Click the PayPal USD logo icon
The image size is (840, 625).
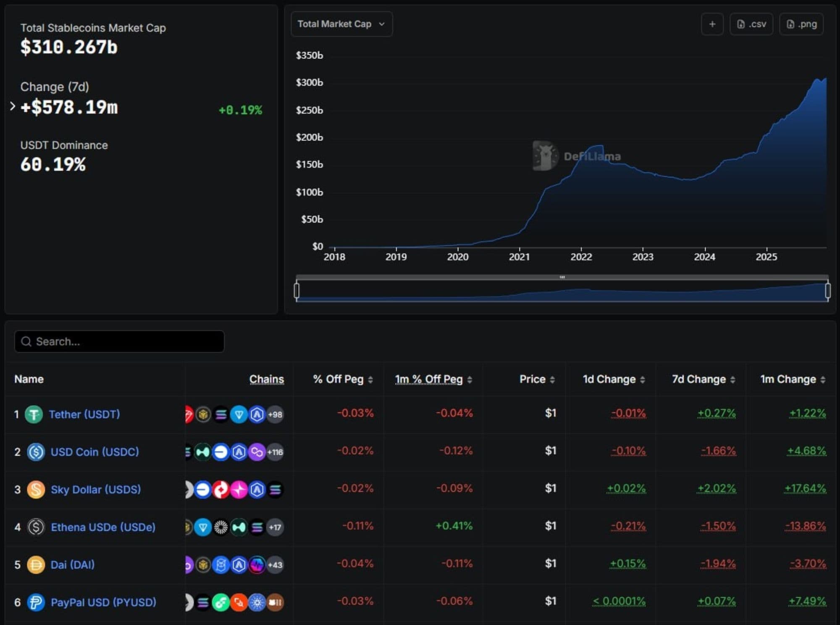click(x=36, y=602)
